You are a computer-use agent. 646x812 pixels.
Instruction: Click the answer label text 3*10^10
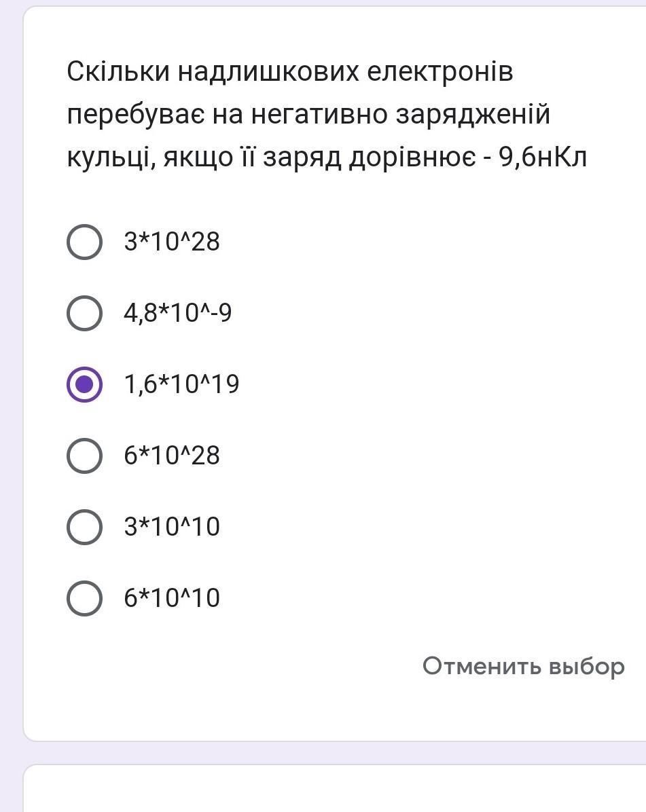(x=172, y=527)
